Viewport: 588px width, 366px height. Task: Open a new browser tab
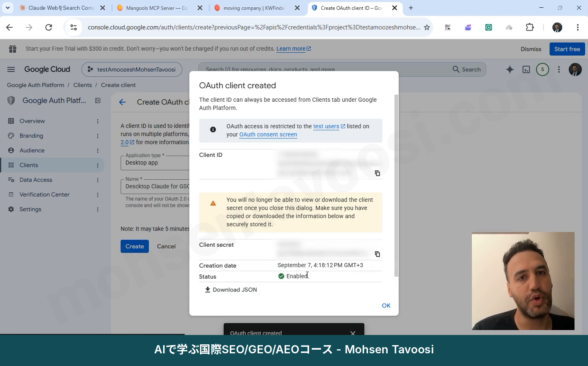pyautogui.click(x=411, y=8)
